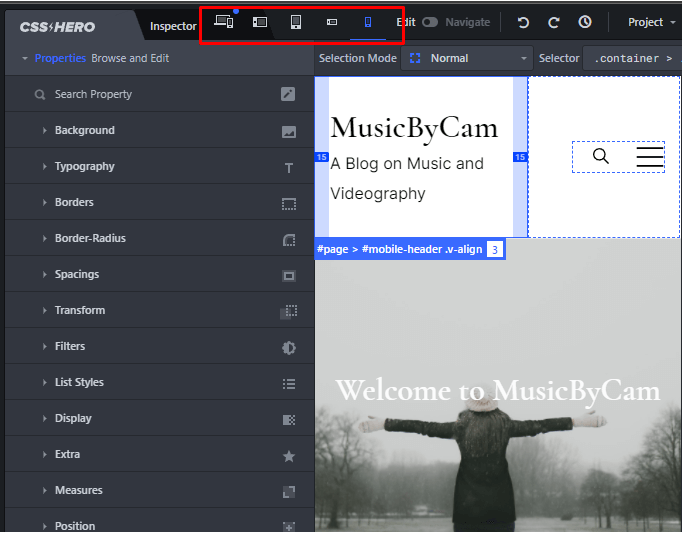
Task: Expand the Border-Radius property group
Action: point(90,238)
